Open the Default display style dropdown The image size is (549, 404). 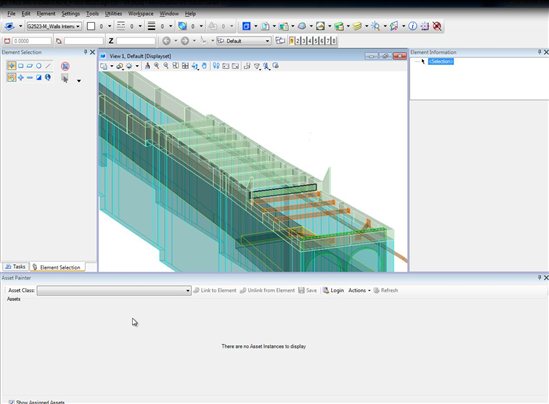(x=244, y=41)
